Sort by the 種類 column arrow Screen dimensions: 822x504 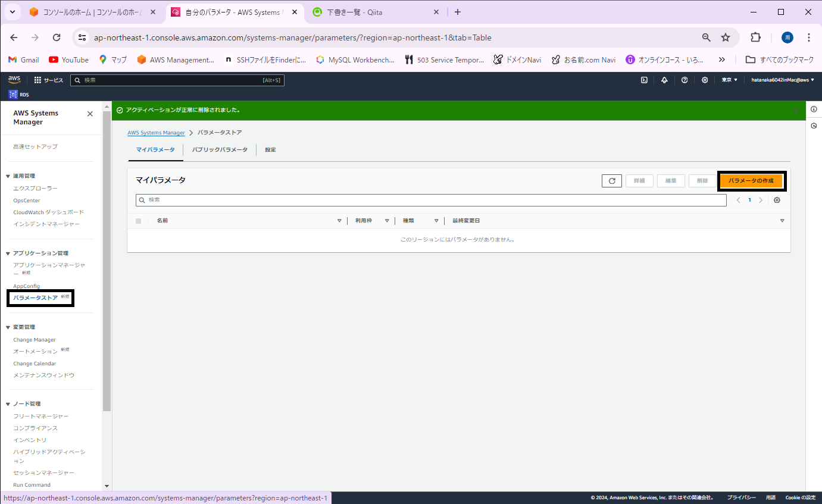(436, 221)
